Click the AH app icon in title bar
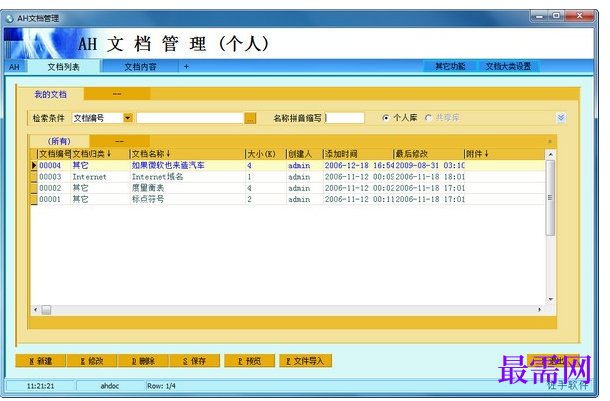The image size is (610, 401). pos(9,18)
